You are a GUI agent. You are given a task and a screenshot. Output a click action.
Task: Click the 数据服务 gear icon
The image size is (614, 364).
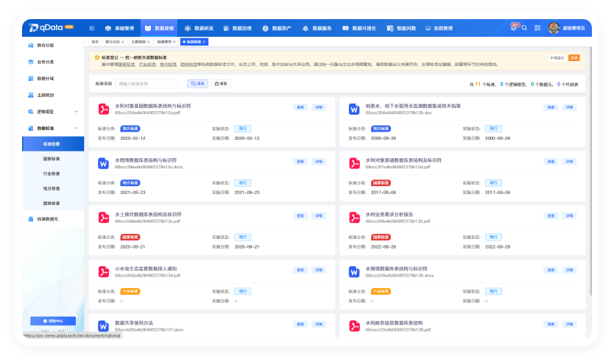tap(306, 28)
